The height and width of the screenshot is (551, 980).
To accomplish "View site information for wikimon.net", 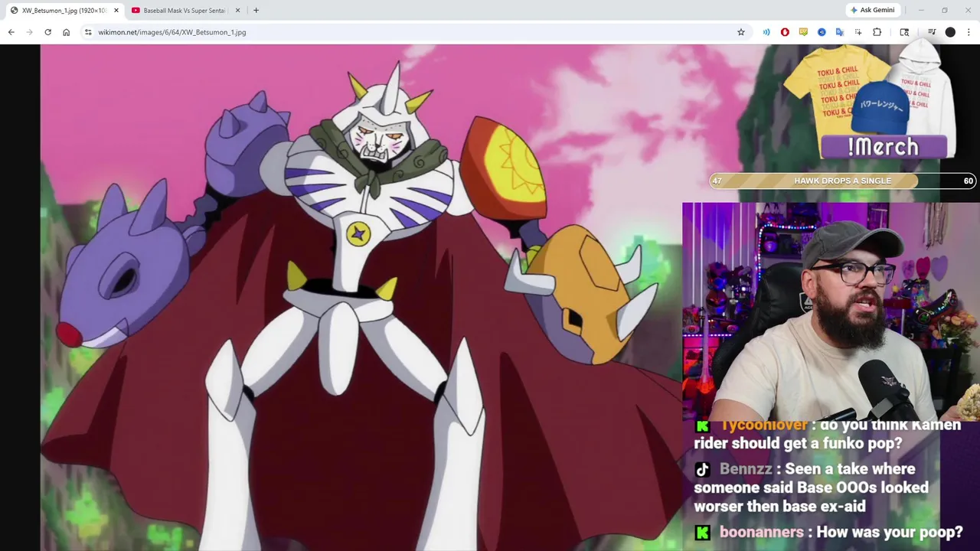I will 88,32.
